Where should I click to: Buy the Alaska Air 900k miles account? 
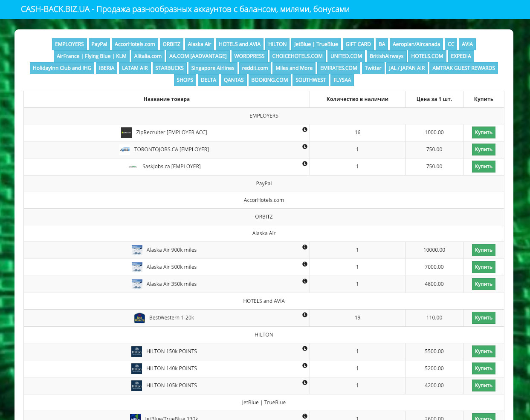click(x=484, y=250)
